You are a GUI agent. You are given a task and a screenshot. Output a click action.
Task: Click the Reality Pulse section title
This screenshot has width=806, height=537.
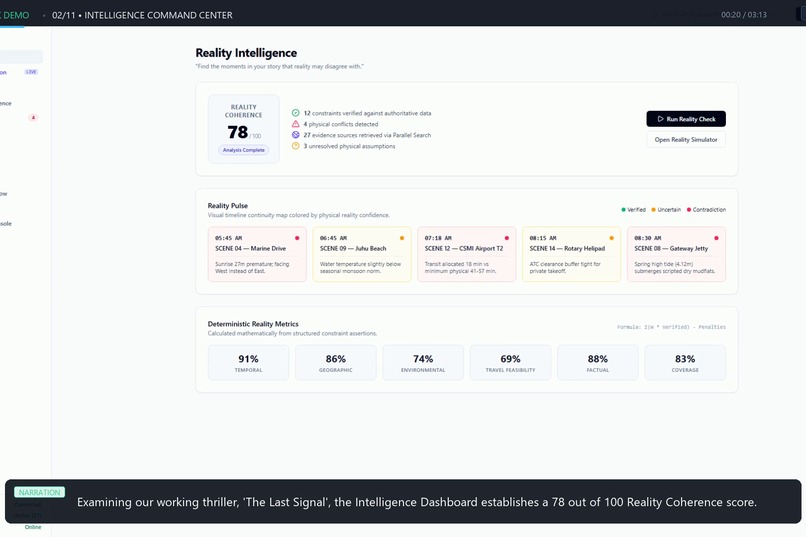[228, 206]
